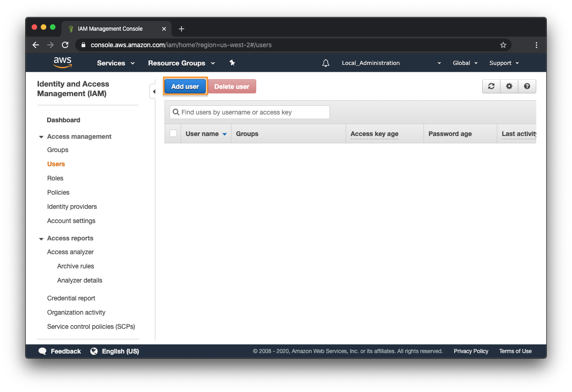Image resolution: width=572 pixels, height=392 pixels.
Task: Open the Privacy Policy link
Action: click(471, 351)
